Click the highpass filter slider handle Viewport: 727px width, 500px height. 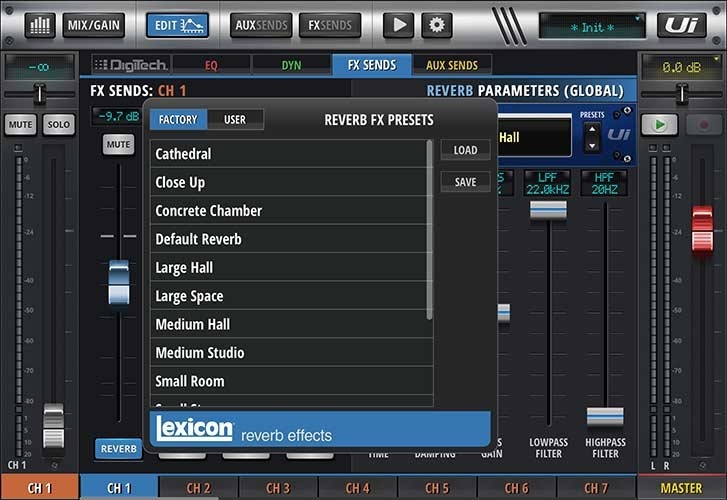tap(605, 416)
